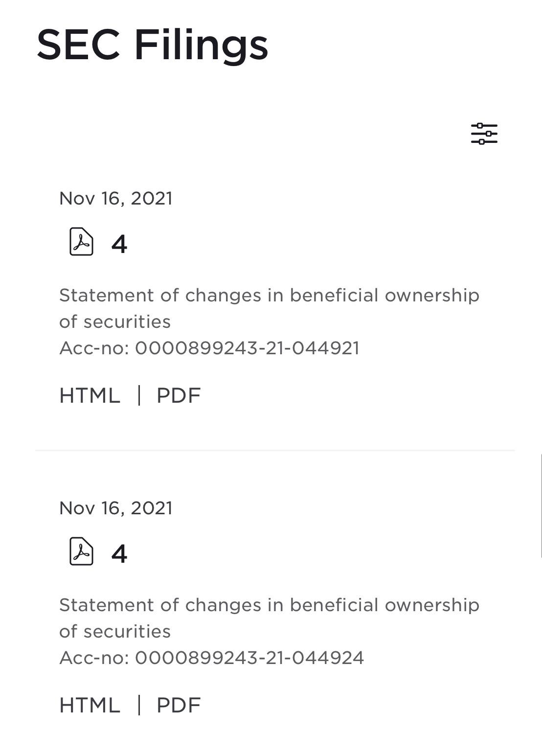Select the Acc-no 0000899243-21-044924 text
Viewport: 542px width, 756px height.
(x=211, y=658)
